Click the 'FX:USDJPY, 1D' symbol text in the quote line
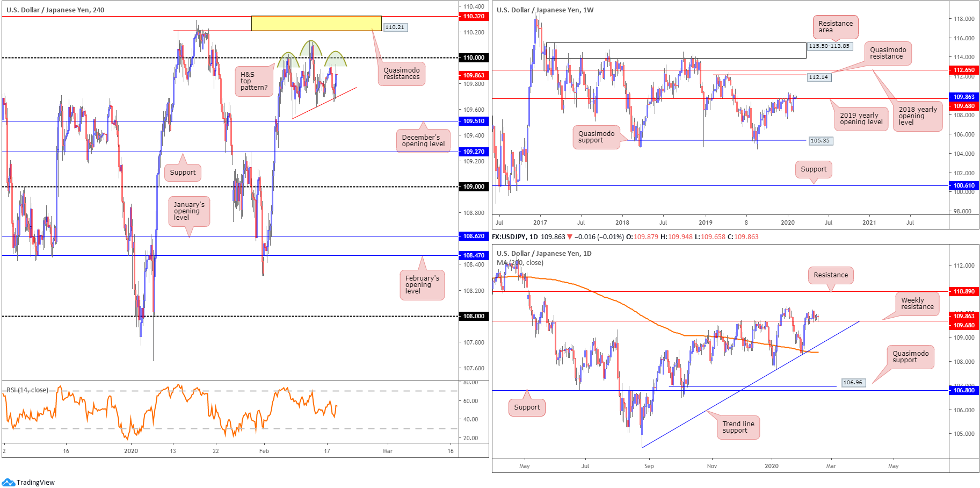 pos(515,237)
